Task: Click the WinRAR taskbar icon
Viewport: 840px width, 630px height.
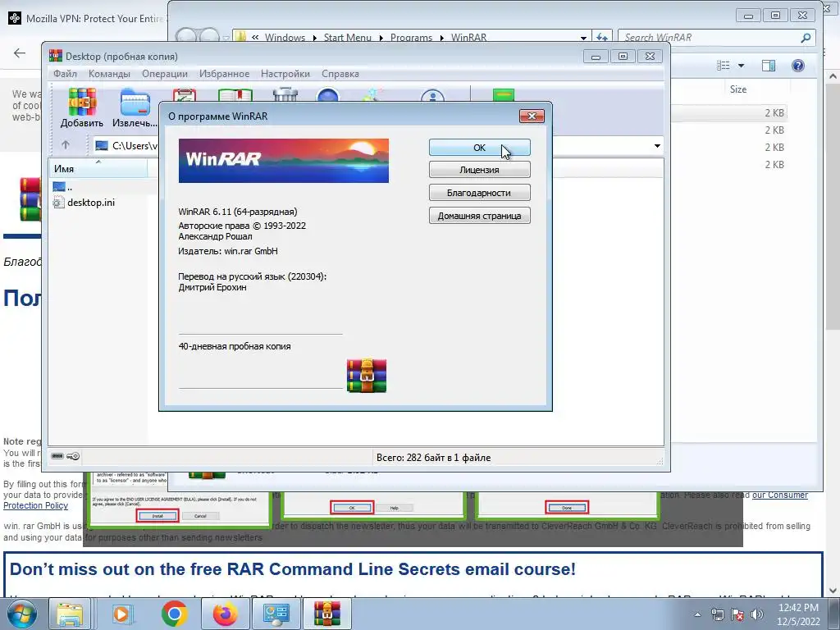Action: (x=327, y=614)
